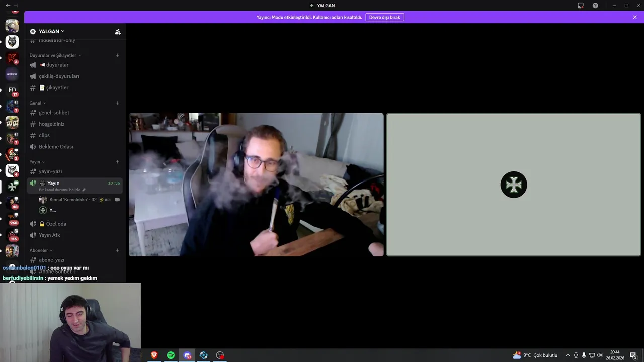Collapse the Yayın category
This screenshot has width=644, height=362.
pyautogui.click(x=37, y=162)
